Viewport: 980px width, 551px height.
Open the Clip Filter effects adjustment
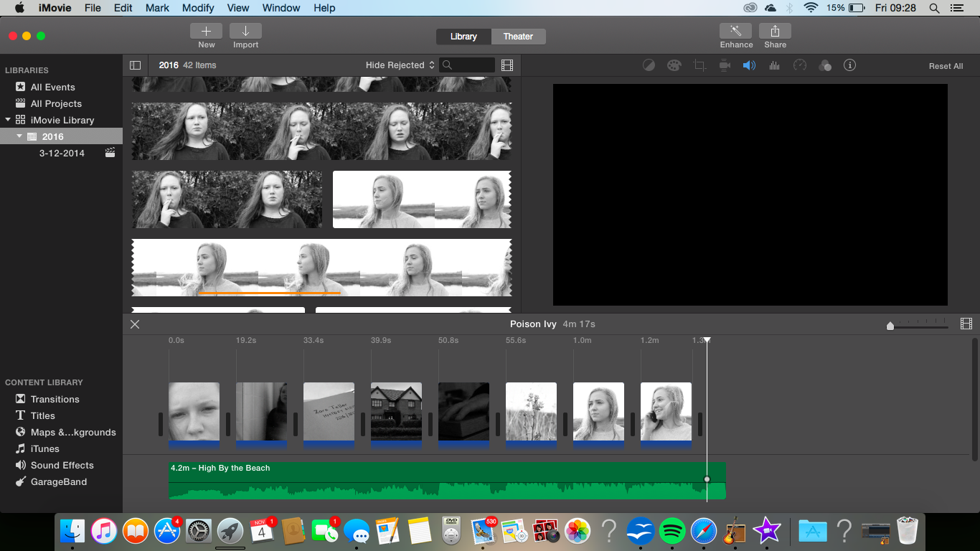[x=825, y=65]
